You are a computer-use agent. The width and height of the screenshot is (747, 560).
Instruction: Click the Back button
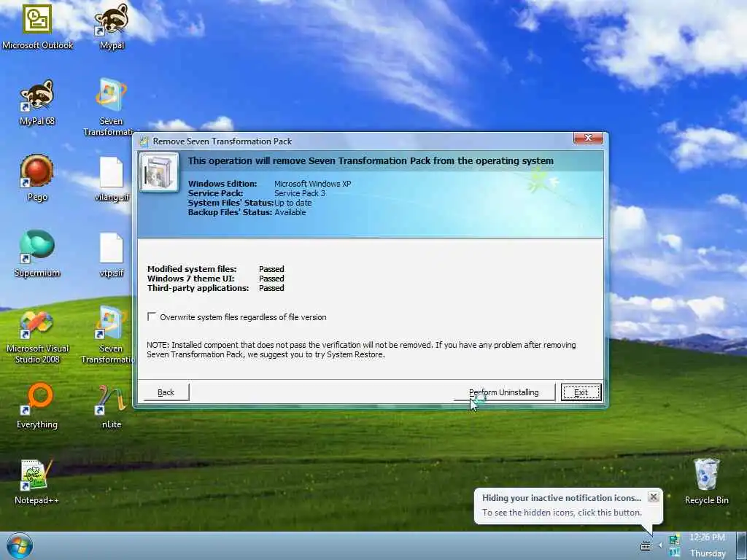point(166,392)
